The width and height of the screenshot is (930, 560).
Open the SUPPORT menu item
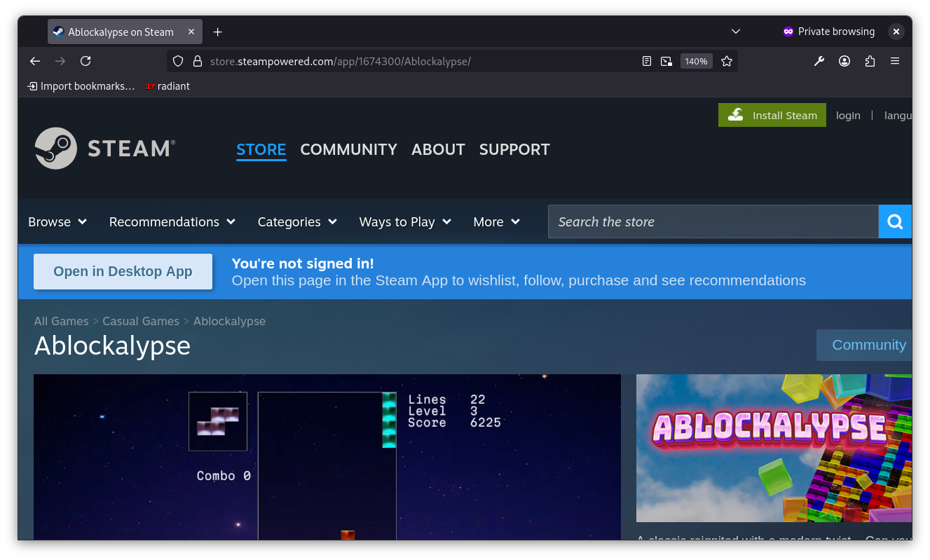[514, 149]
